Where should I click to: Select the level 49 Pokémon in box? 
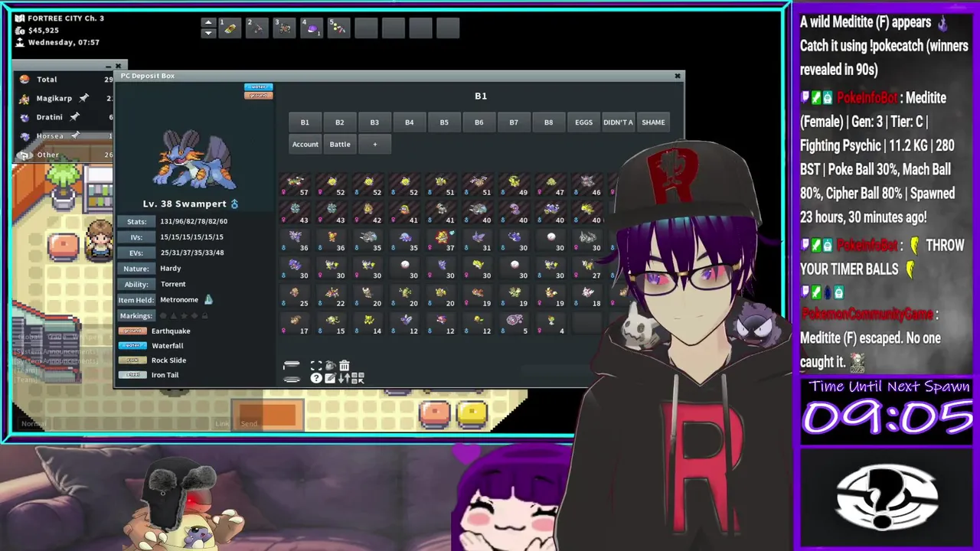514,184
